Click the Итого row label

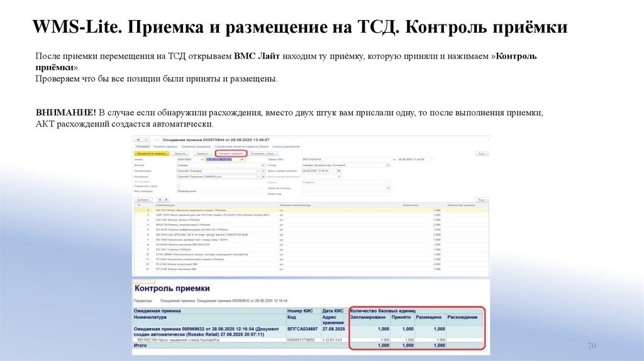(x=140, y=345)
